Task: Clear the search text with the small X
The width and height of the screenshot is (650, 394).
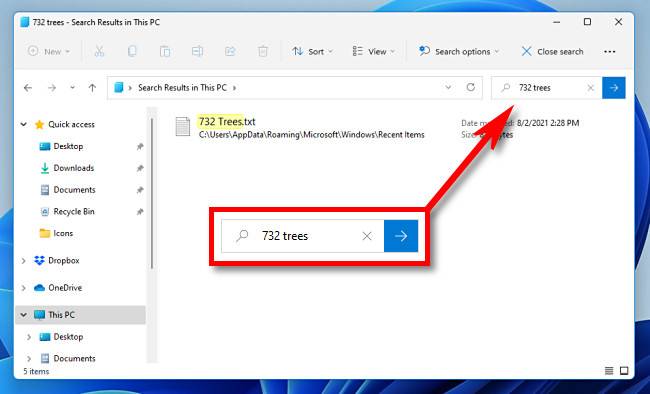Action: (x=591, y=88)
